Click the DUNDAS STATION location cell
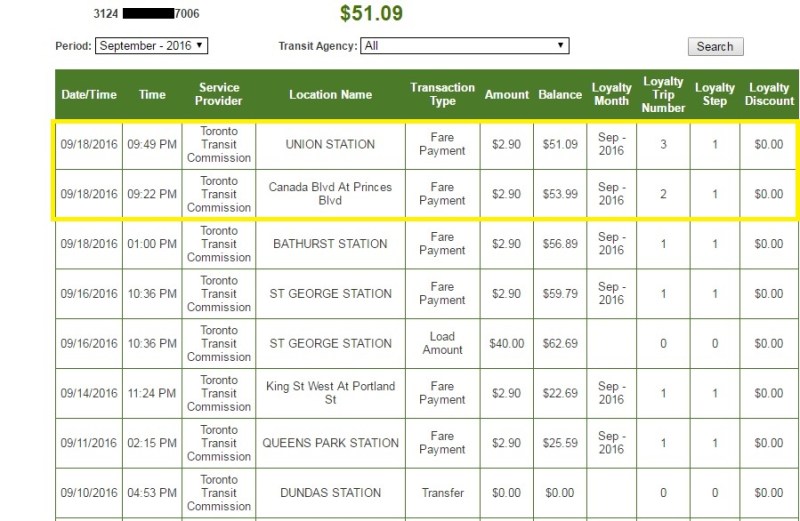Image resolution: width=800 pixels, height=521 pixels. click(330, 493)
